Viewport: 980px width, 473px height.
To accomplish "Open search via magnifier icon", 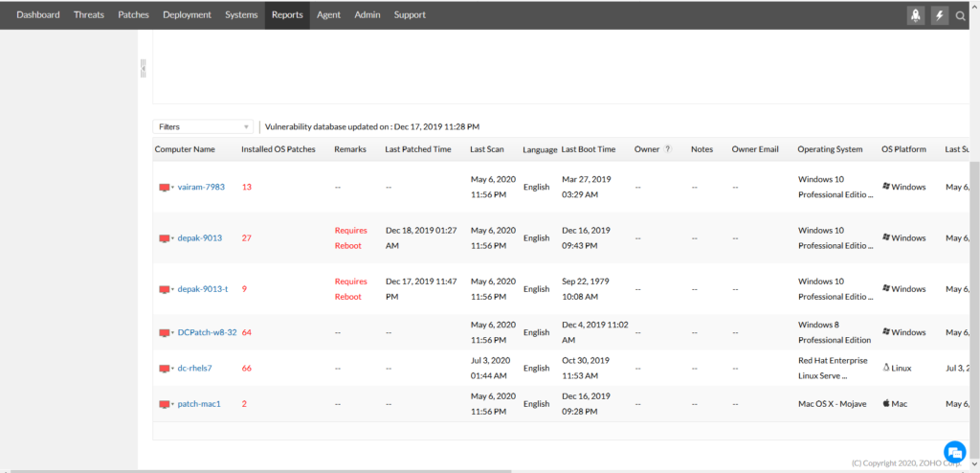I will 961,15.
